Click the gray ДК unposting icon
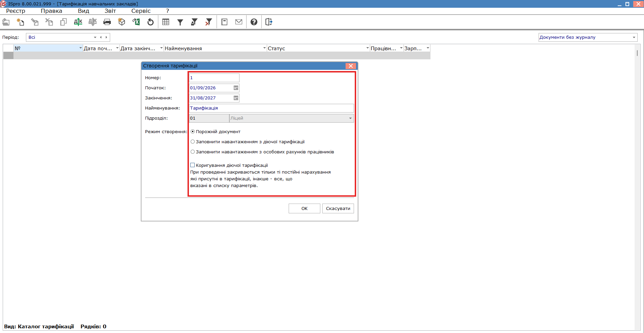 (x=93, y=22)
